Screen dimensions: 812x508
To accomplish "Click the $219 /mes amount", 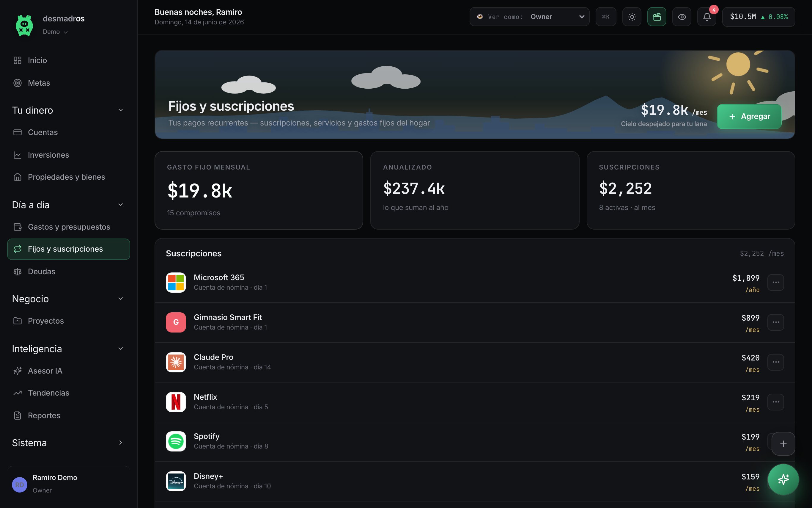I will coord(750,403).
